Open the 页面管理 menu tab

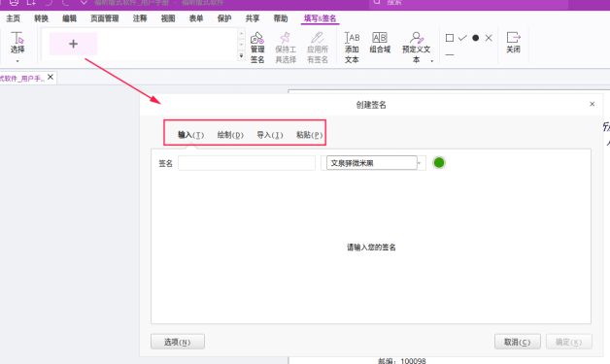[104, 18]
